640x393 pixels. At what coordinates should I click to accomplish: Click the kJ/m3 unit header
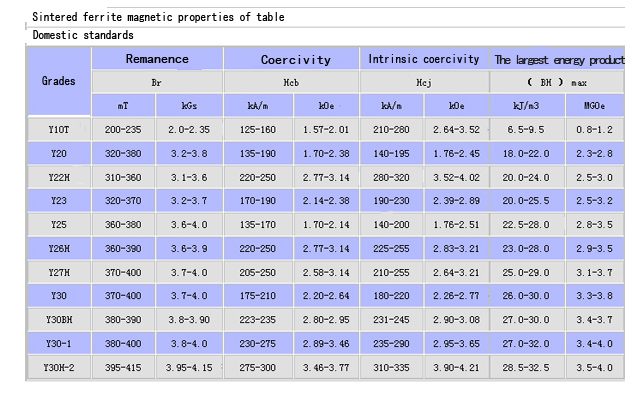tap(527, 106)
